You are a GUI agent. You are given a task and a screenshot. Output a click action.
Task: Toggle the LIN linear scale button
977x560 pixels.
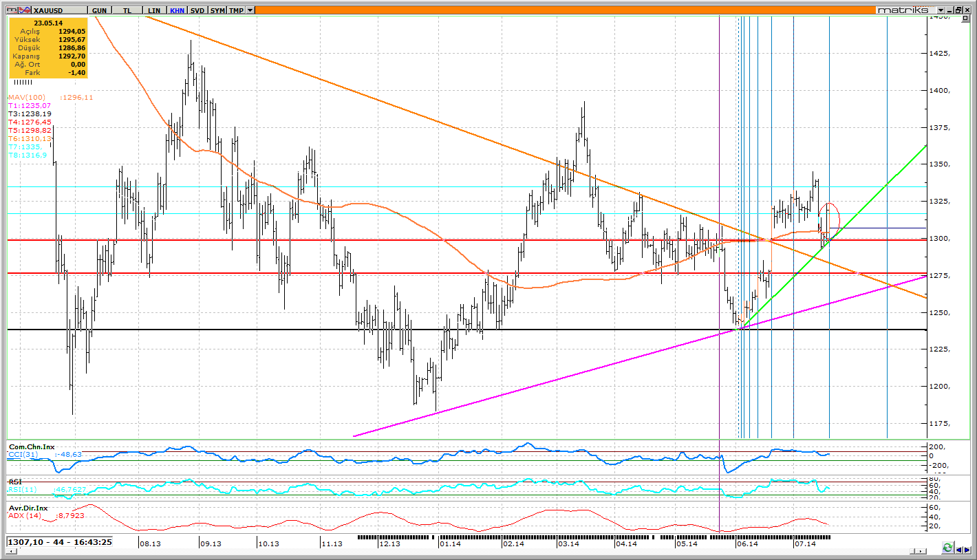tap(154, 10)
